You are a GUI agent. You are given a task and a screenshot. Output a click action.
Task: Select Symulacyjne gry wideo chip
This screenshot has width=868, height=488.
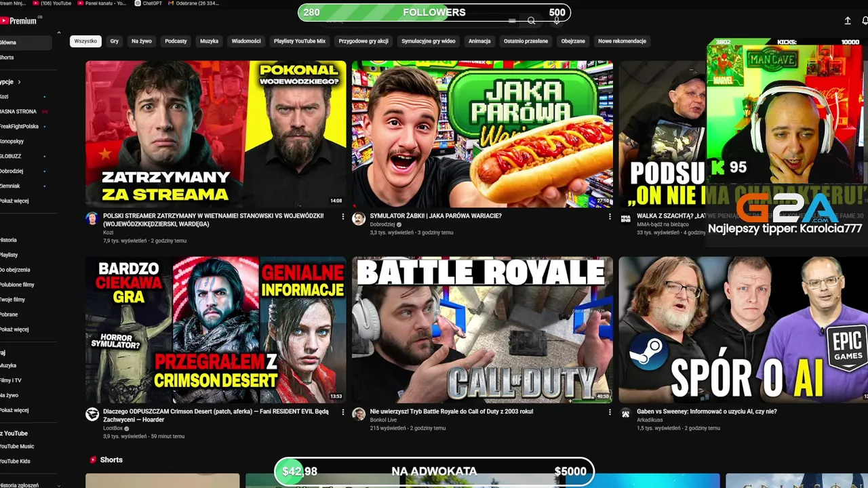pyautogui.click(x=429, y=41)
